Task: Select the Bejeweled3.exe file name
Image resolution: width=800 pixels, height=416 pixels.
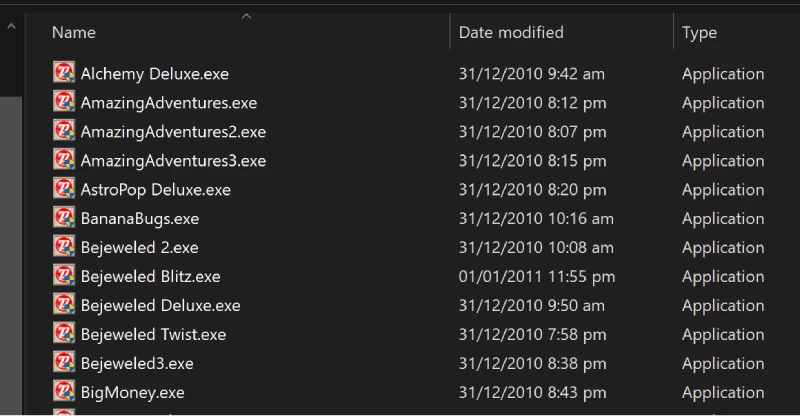Action: click(137, 364)
